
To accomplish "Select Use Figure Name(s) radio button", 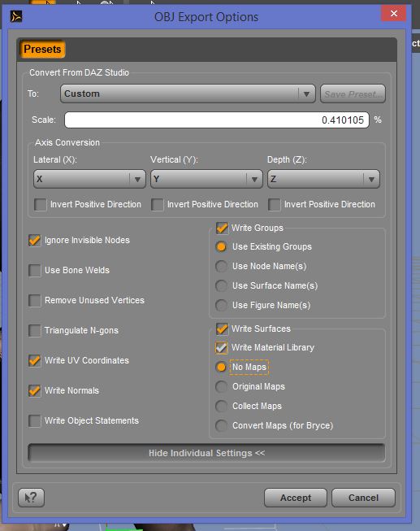I will pyautogui.click(x=221, y=306).
